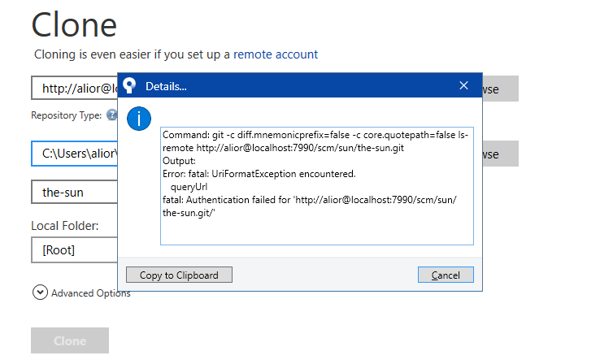This screenshot has width=600, height=364.
Task: Click the 'Details...' dialog title text
Action: 166,86
